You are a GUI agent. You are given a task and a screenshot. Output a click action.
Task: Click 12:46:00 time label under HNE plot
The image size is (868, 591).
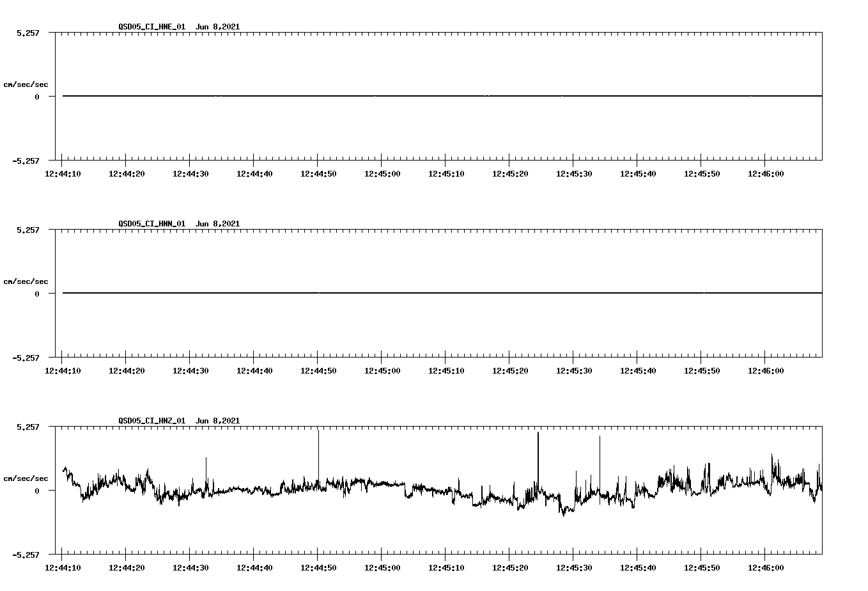[x=766, y=173]
